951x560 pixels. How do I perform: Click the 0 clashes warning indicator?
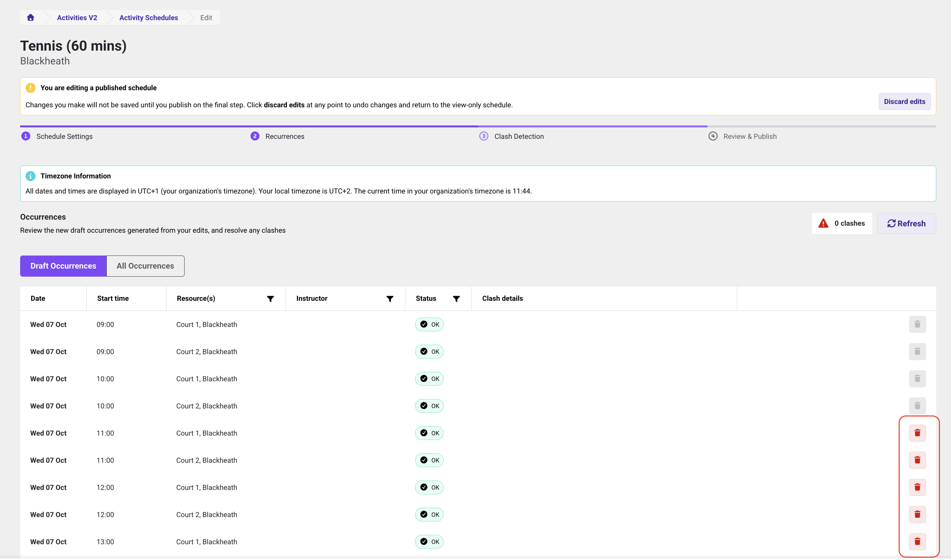(842, 223)
